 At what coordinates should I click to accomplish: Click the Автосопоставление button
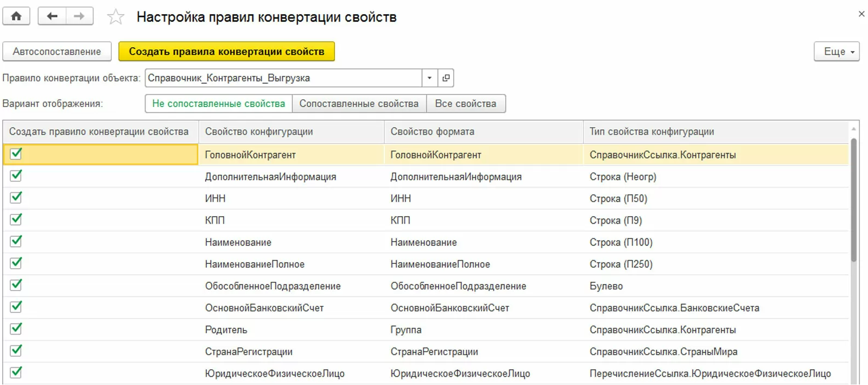coord(57,52)
